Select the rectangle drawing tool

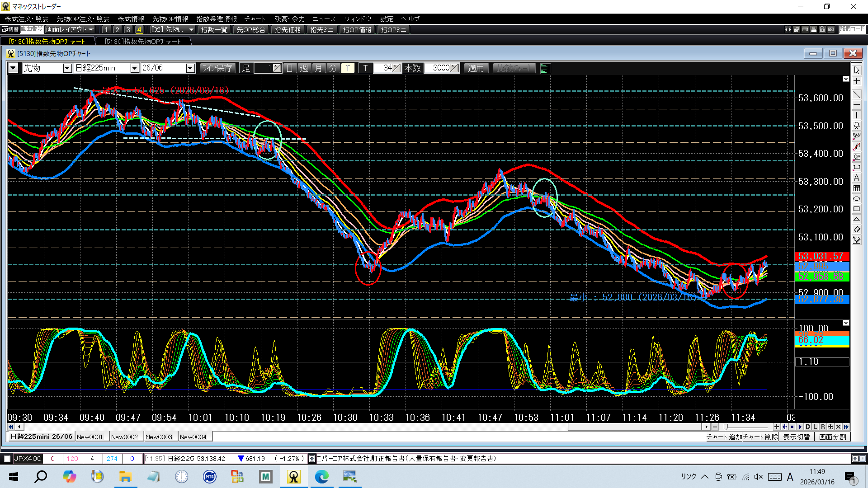tap(856, 209)
